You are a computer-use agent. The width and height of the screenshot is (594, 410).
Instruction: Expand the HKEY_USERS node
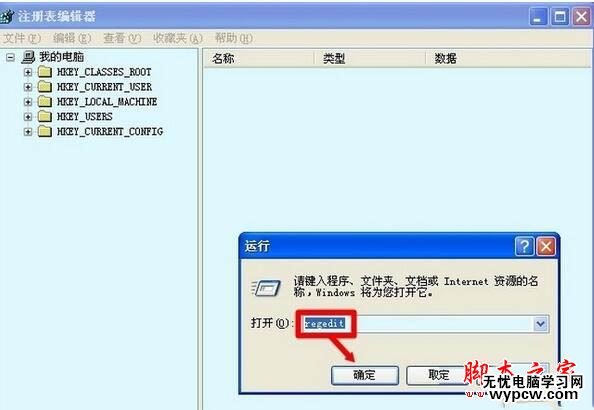(x=28, y=117)
